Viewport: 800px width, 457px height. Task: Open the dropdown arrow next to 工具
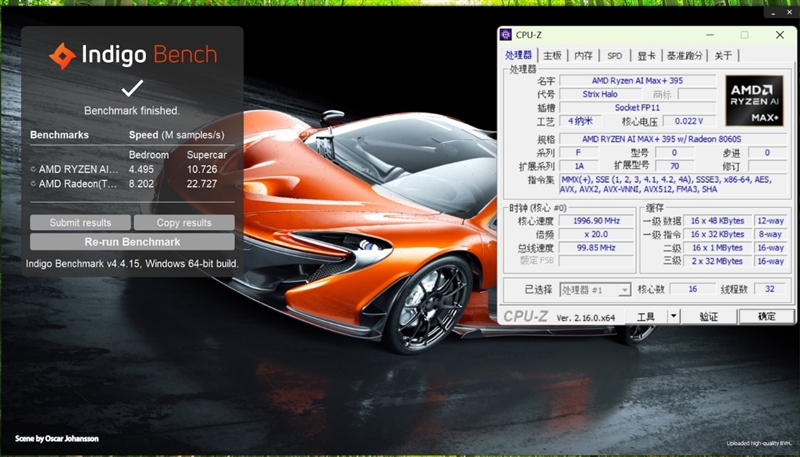click(x=673, y=317)
